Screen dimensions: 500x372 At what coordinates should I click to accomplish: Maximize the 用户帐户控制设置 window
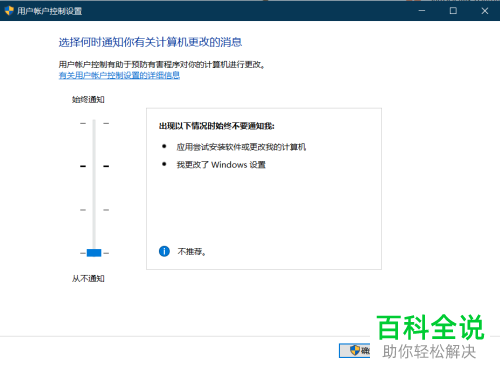tap(453, 11)
